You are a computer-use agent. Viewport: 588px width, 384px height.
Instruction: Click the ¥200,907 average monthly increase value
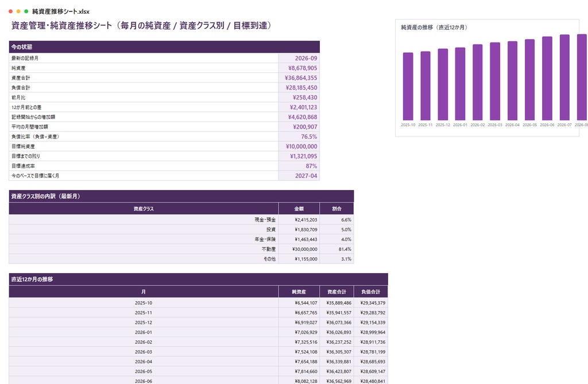pos(299,127)
